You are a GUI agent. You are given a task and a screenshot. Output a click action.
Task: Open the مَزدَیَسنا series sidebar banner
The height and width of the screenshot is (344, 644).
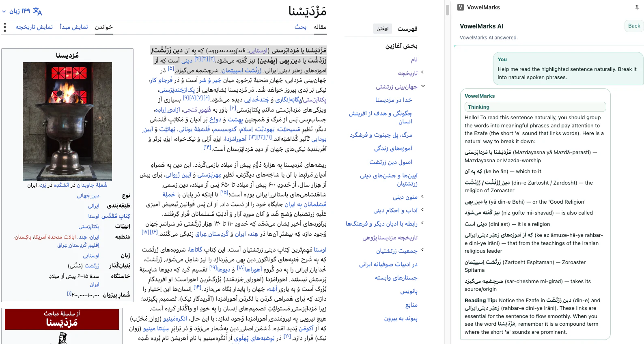[62, 319]
